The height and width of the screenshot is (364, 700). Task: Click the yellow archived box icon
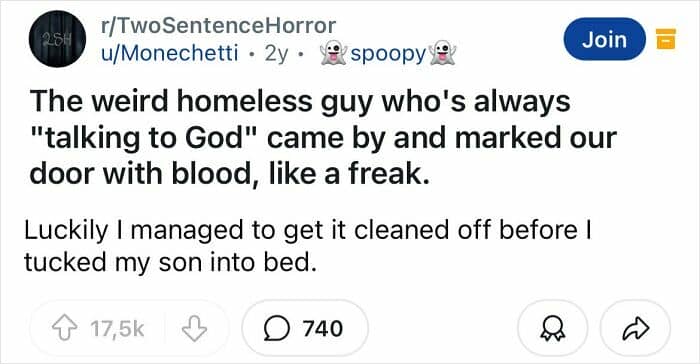(665, 39)
